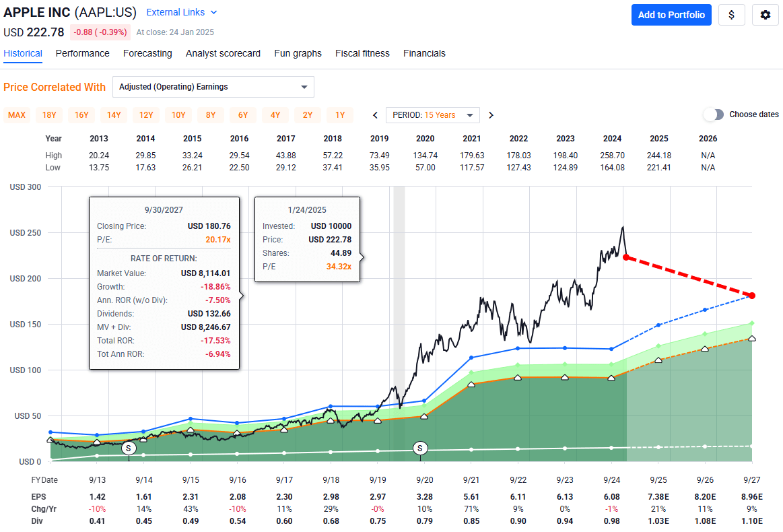Enable the Choose dates toggle
Image resolution: width=783 pixels, height=532 pixels.
(713, 114)
